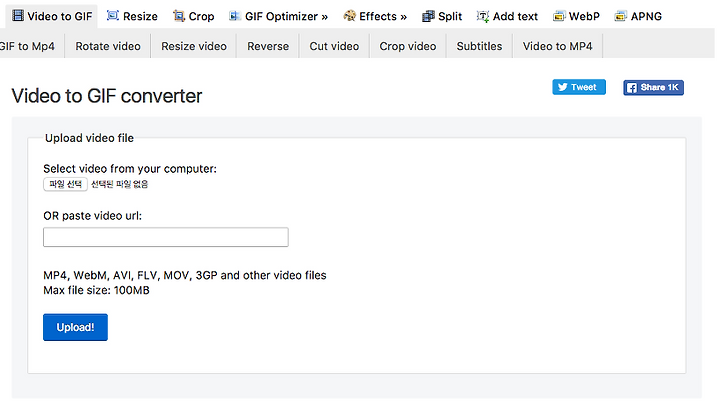
Task: Open the Resize video tab
Action: click(194, 46)
